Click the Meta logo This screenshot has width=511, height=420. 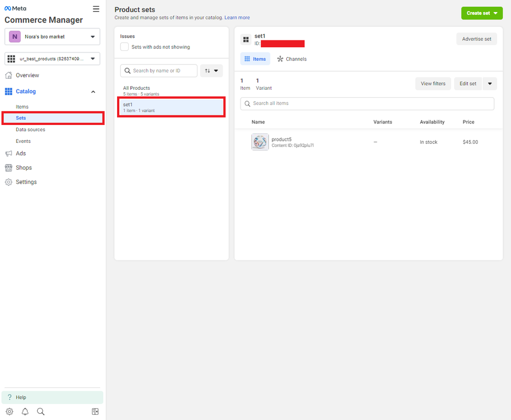click(x=15, y=8)
